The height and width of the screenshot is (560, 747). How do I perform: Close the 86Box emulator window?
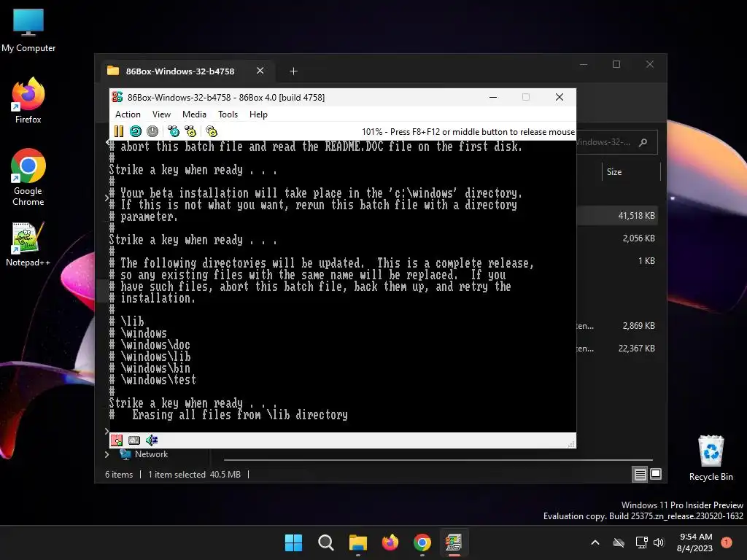(x=560, y=97)
